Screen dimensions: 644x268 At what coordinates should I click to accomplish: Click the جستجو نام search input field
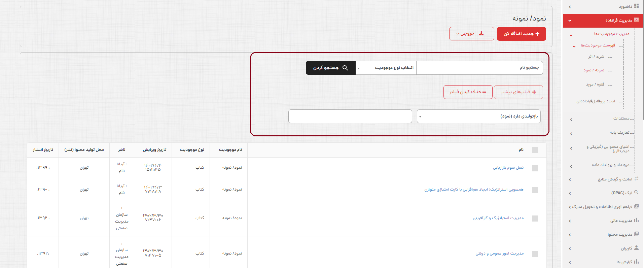point(479,68)
